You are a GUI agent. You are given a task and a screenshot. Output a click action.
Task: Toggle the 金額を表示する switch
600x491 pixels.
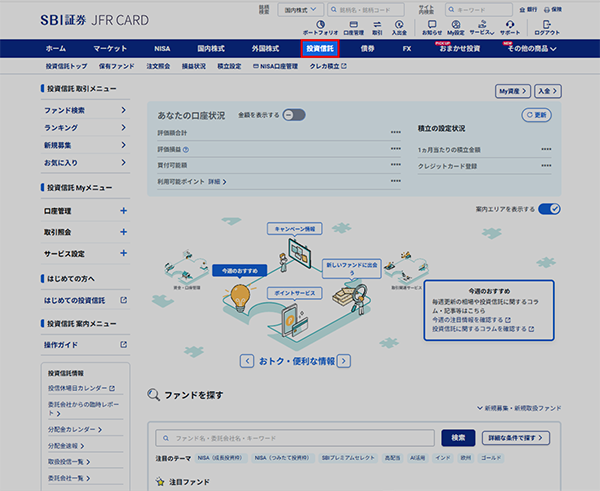coord(294,115)
